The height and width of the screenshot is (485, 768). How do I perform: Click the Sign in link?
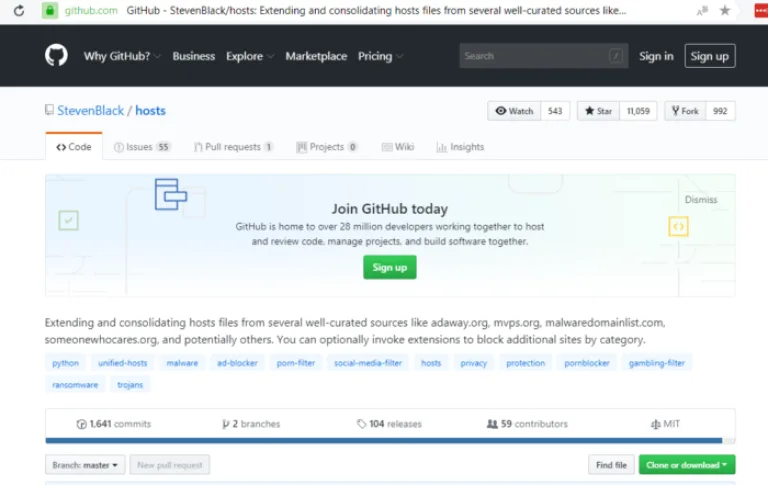[656, 56]
